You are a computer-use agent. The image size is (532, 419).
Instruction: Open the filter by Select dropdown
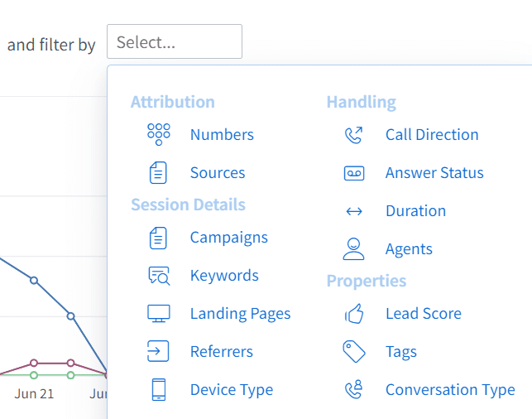click(175, 42)
